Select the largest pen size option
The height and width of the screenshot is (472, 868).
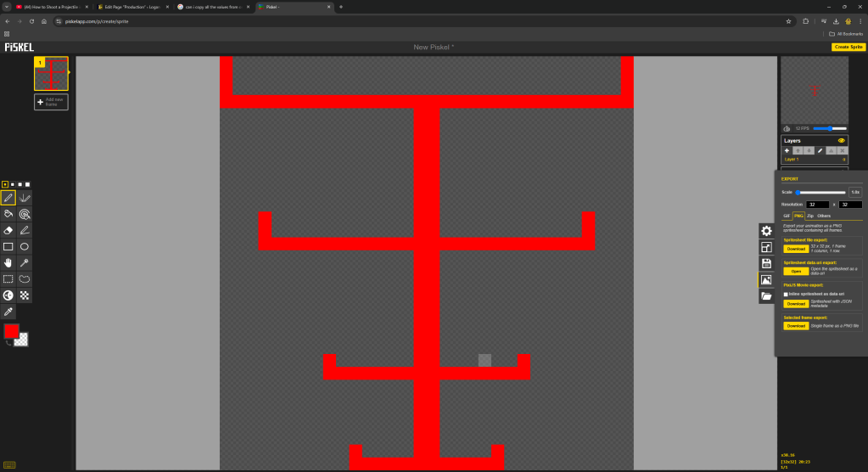point(28,184)
